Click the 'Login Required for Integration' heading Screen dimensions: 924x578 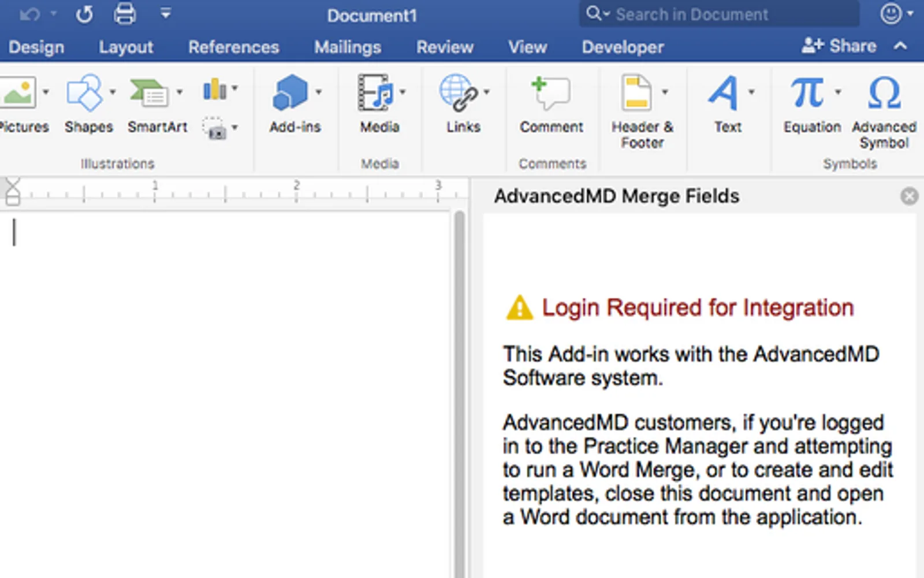click(x=698, y=307)
